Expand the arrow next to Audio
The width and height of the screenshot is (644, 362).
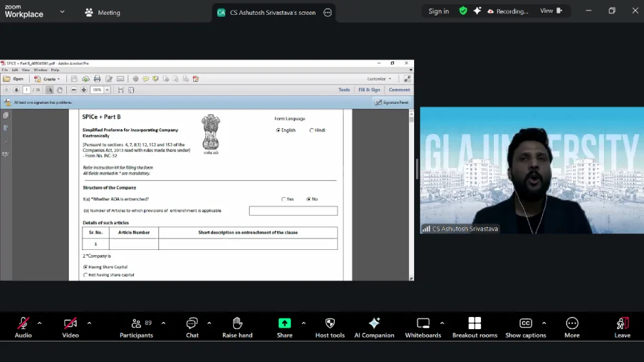click(40, 323)
